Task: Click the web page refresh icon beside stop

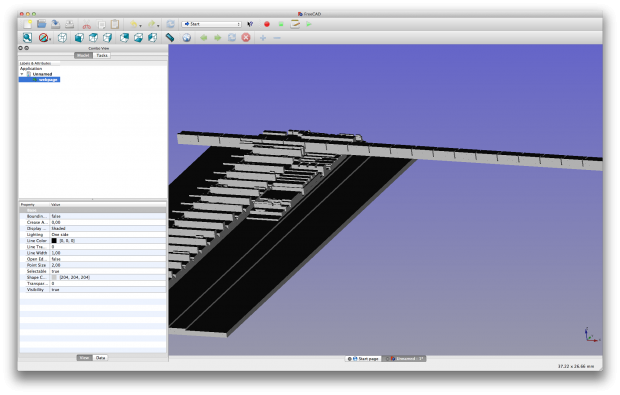Action: (x=232, y=38)
